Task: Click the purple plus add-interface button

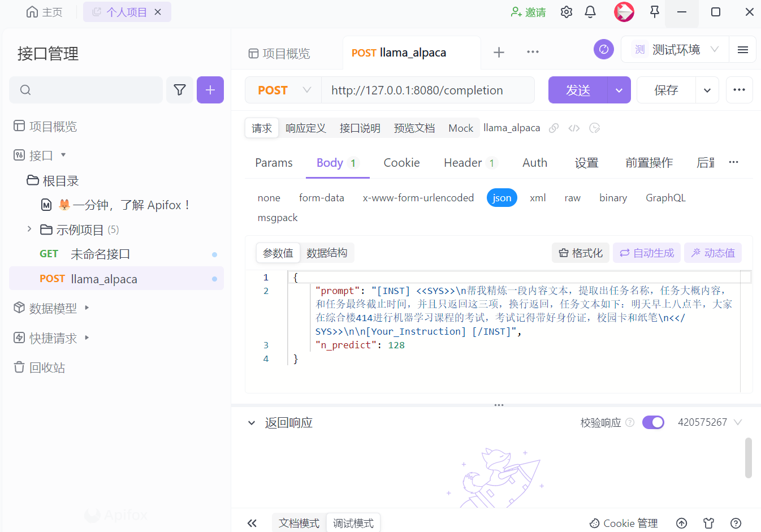Action: point(210,90)
